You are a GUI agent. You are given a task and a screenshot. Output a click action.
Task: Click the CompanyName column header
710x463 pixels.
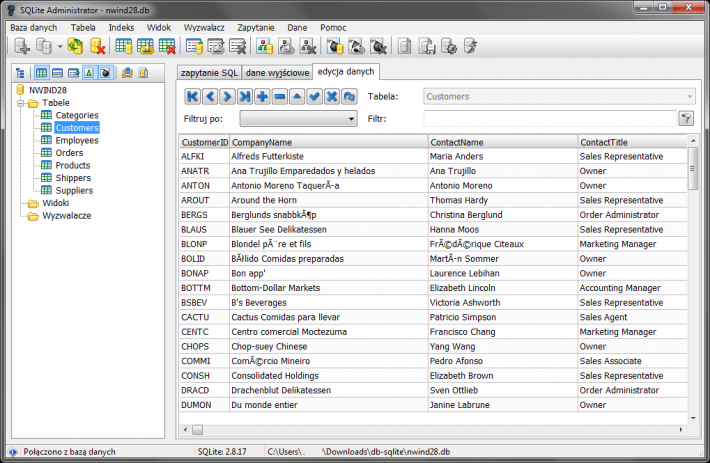coord(329,142)
